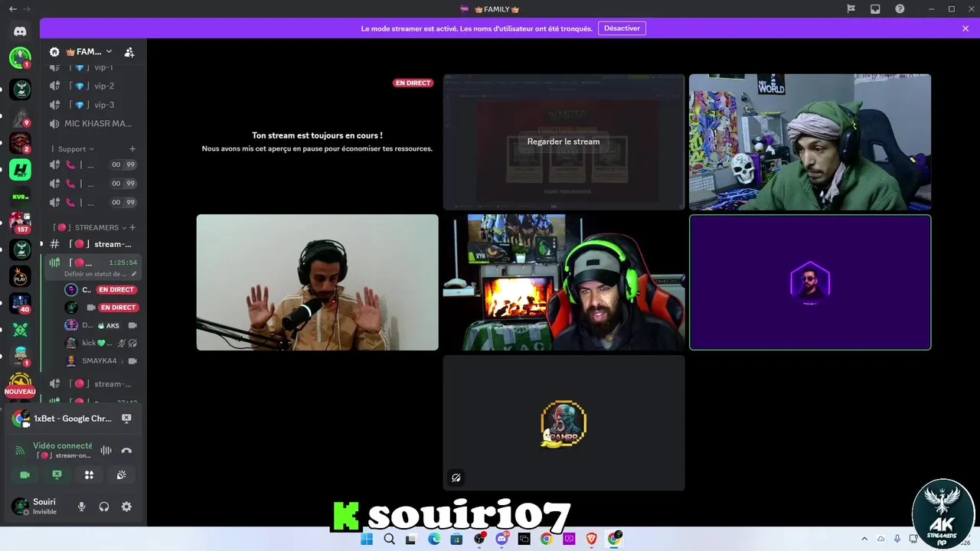Select user with AKS tag in voice list
Screen dimensions: 980x551
click(x=100, y=325)
